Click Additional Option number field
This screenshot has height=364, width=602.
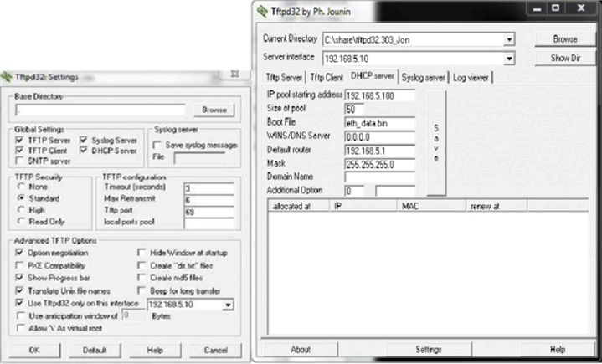click(354, 191)
